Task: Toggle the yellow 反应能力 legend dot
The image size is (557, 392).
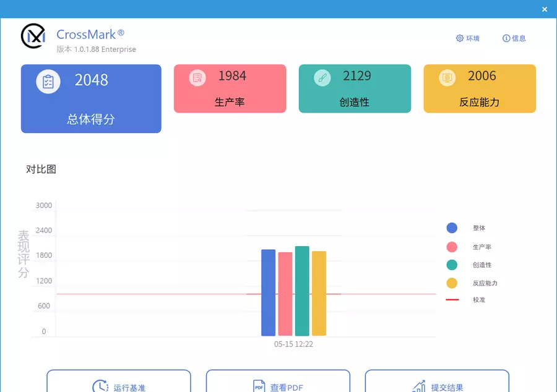Action: tap(452, 283)
